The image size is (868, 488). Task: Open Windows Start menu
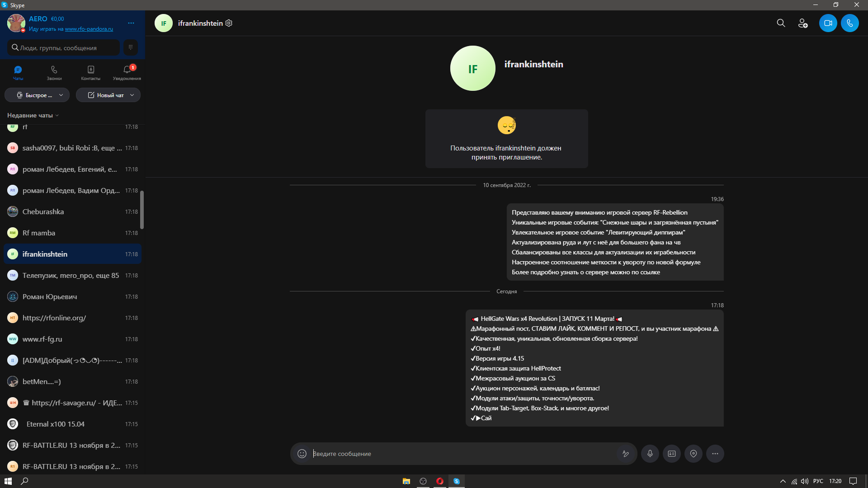pos(8,481)
